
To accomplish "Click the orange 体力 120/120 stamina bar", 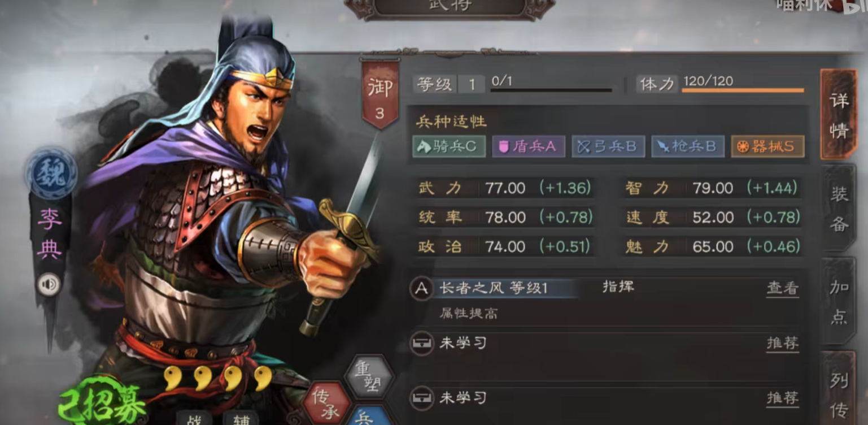I will point(743,90).
